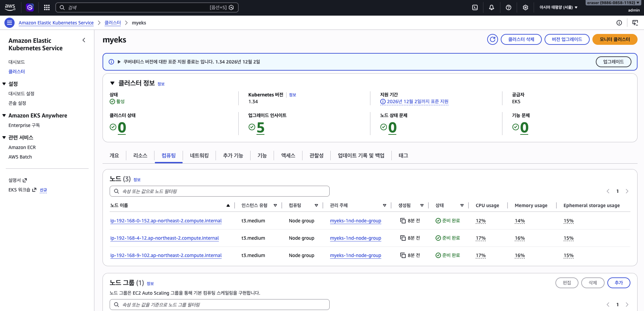The height and width of the screenshot is (311, 644).
Task: Open the info panel icon below the header
Action: (x=619, y=23)
